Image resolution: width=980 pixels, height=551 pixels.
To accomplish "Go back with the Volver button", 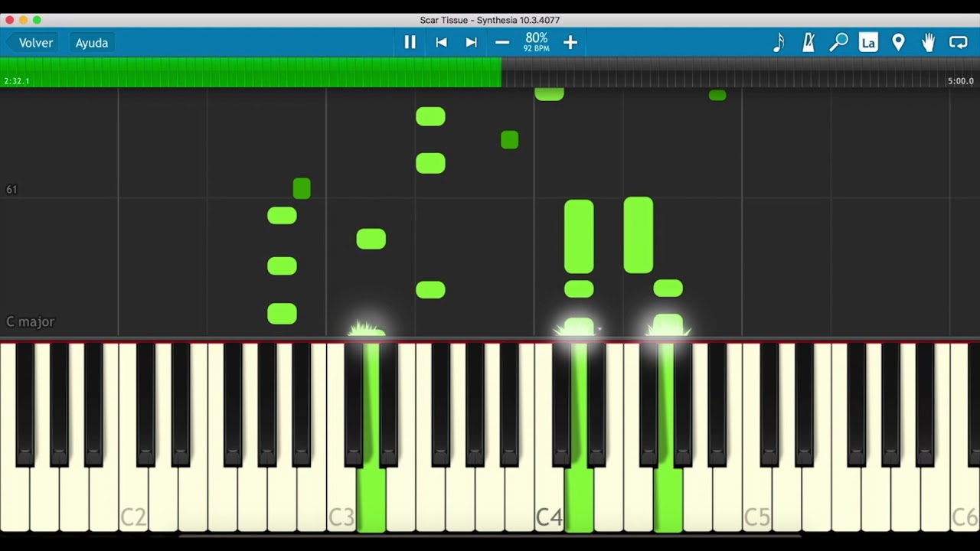I will coord(31,43).
